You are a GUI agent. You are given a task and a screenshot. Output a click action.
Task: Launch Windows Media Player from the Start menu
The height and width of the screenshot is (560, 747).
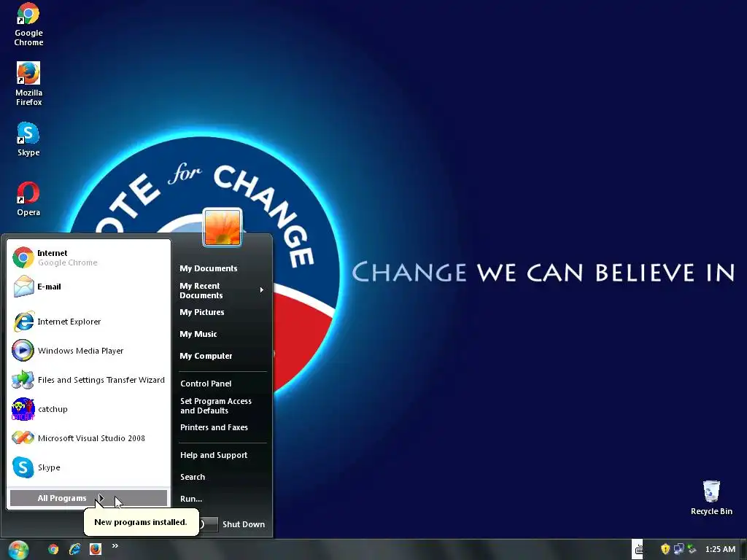tap(88, 351)
